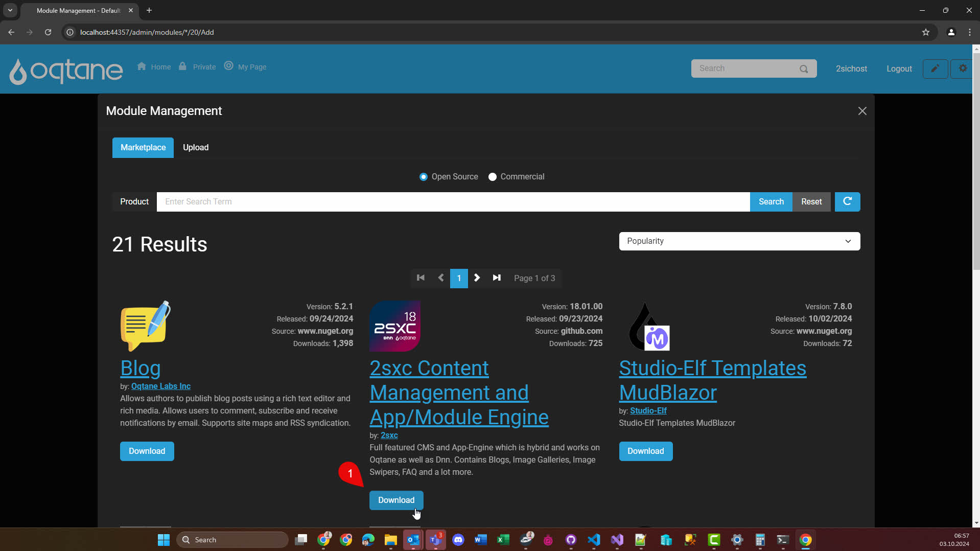The image size is (980, 551).
Task: Click the refresh icon next to Reset
Action: tap(847, 201)
